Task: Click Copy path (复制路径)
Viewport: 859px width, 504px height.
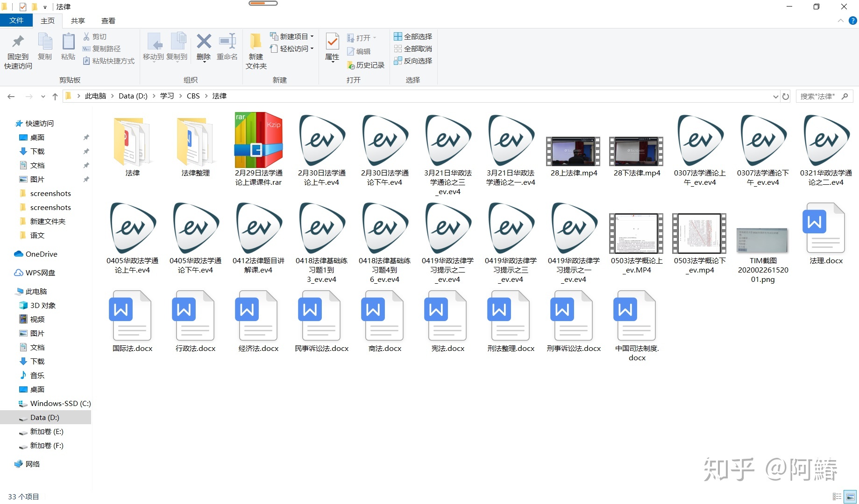Action: [x=101, y=49]
